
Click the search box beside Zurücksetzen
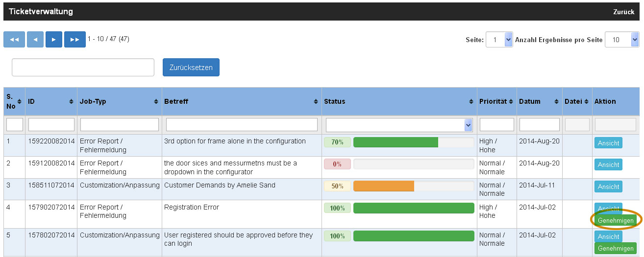click(83, 68)
